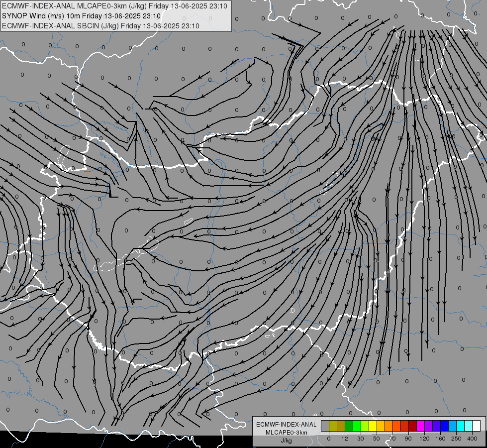Select the dark red legend swatch left of magenta
The image size is (487, 448).
(412, 426)
